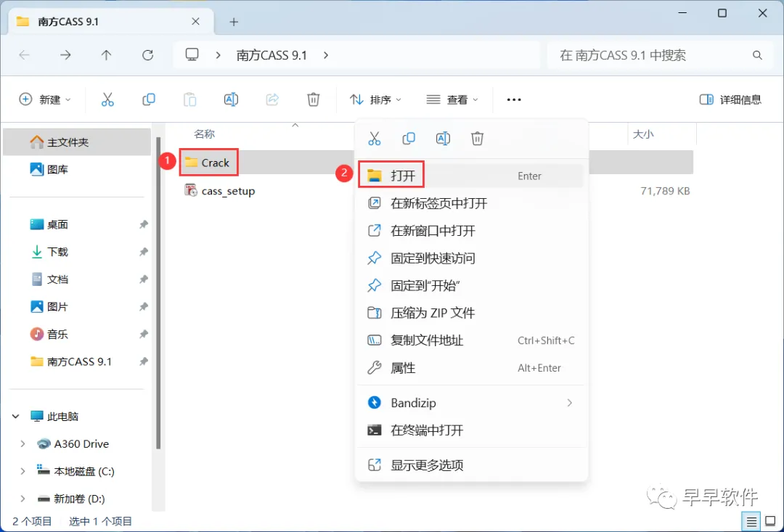Expand the 新加卷 (D:) node
The height and width of the screenshot is (532, 784).
point(23,499)
